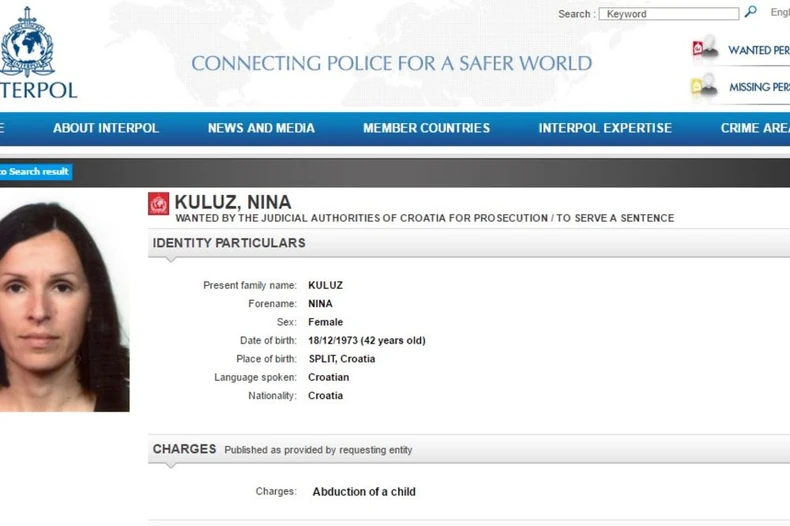
Task: Go to the Member Countries section
Action: (426, 128)
